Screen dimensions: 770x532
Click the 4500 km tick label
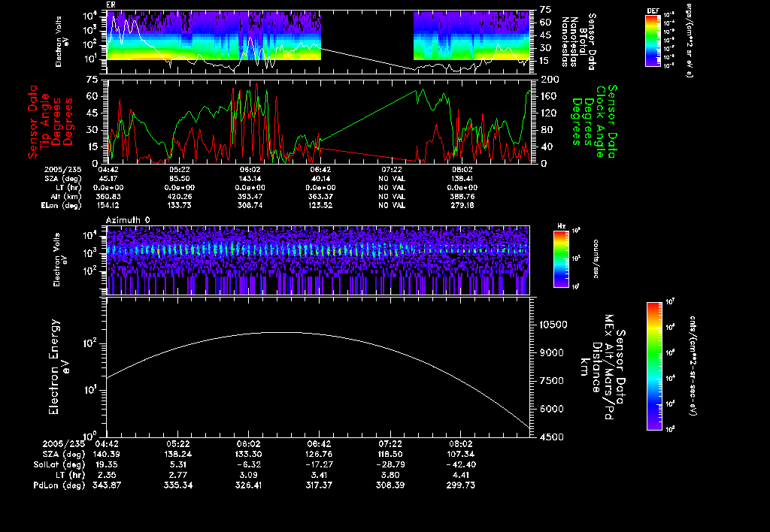pos(553,437)
